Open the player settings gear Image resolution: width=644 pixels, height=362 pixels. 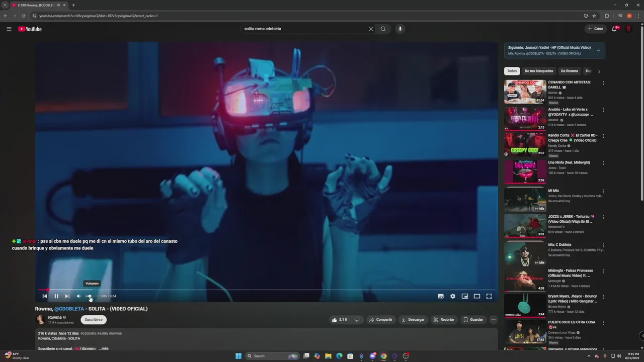pyautogui.click(x=453, y=296)
